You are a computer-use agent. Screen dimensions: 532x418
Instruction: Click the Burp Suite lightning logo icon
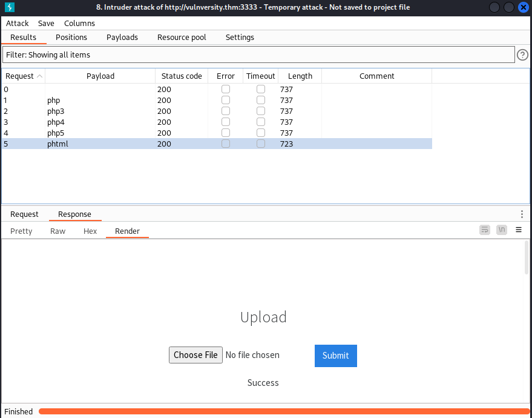10,7
